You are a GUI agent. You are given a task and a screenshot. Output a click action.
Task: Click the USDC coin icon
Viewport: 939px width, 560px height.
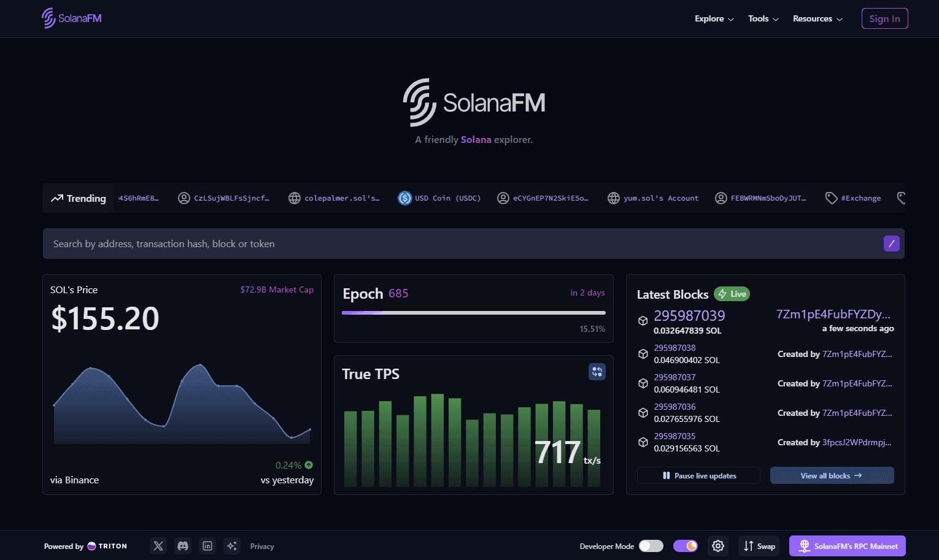tap(405, 198)
